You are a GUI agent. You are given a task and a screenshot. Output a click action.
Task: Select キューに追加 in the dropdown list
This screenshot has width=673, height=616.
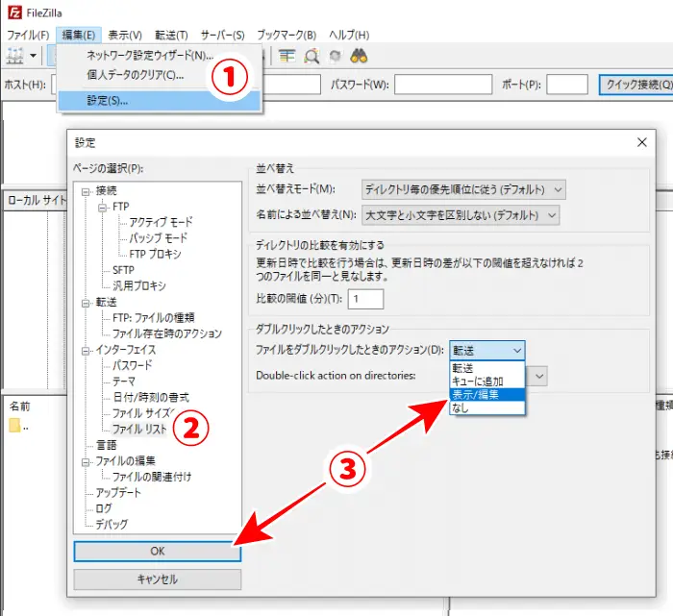coord(487,382)
